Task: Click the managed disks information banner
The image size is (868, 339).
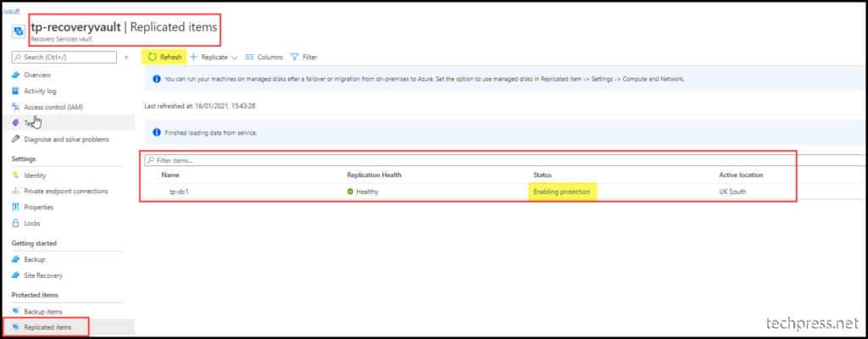Action: point(505,79)
